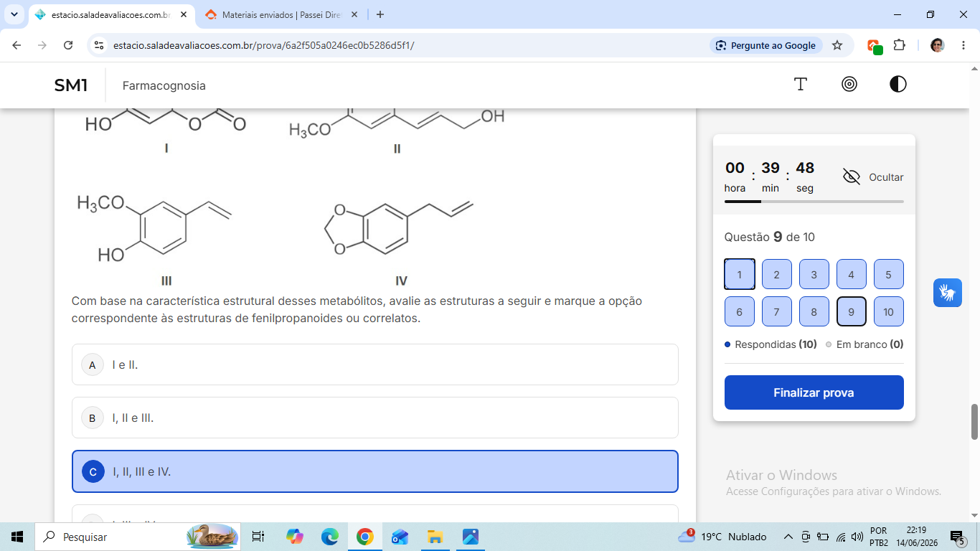Open the weather widget 19°C Nublado
The image size is (980, 551).
pyautogui.click(x=722, y=537)
